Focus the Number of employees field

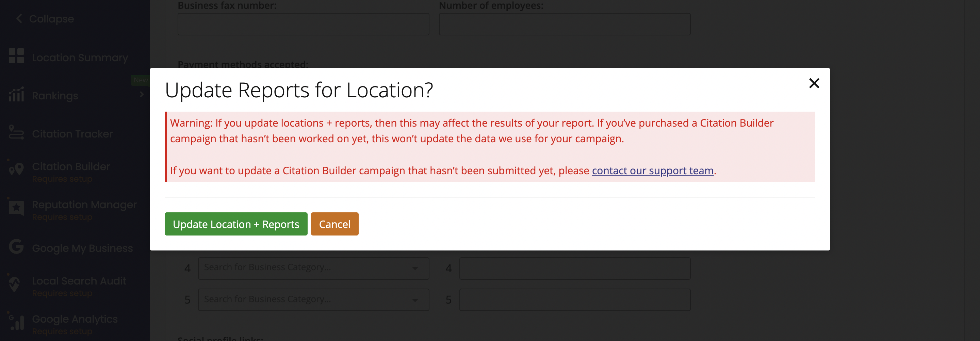tap(565, 24)
